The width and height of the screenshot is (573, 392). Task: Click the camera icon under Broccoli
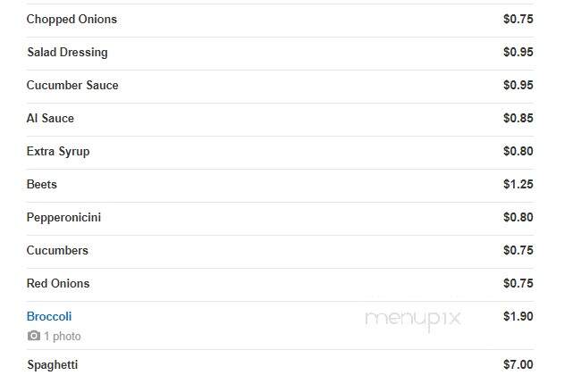coord(34,336)
